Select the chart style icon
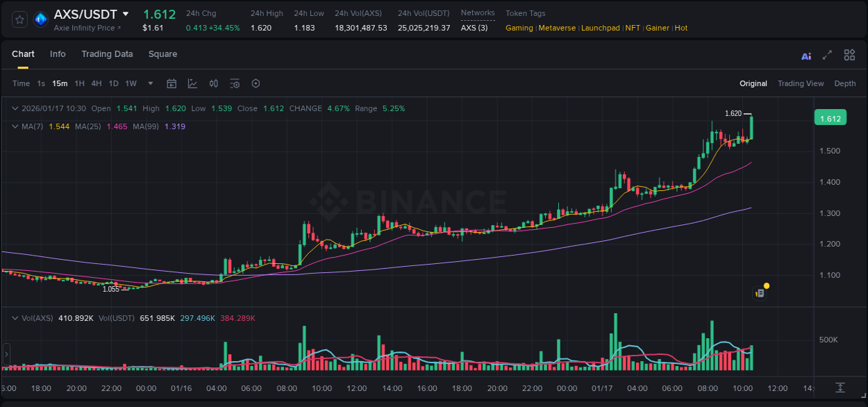 click(x=192, y=83)
